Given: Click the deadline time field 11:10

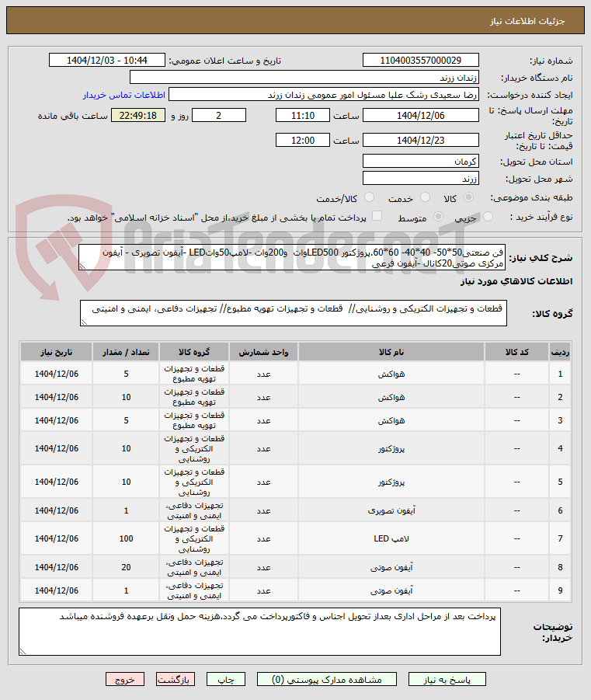Looking at the screenshot, I should pos(303,116).
